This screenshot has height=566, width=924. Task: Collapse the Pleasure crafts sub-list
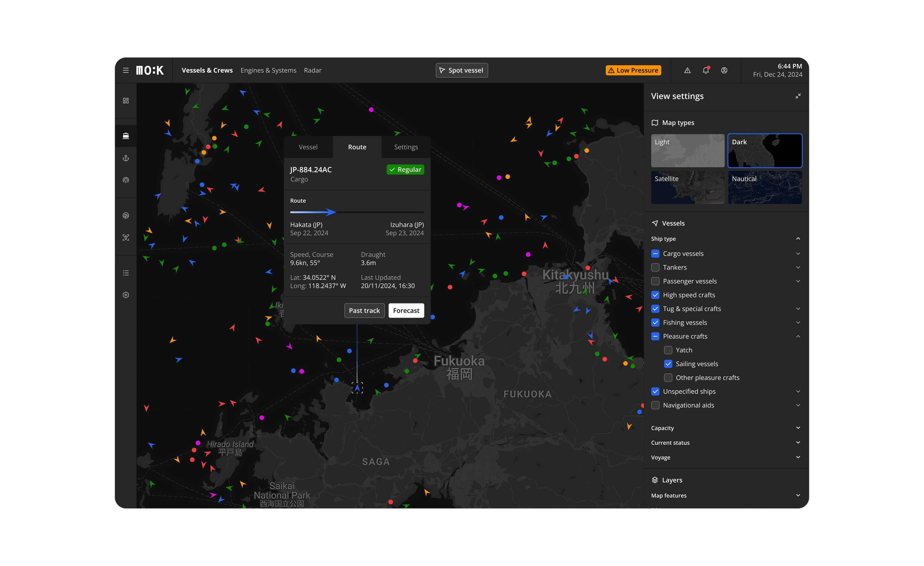pyautogui.click(x=798, y=336)
